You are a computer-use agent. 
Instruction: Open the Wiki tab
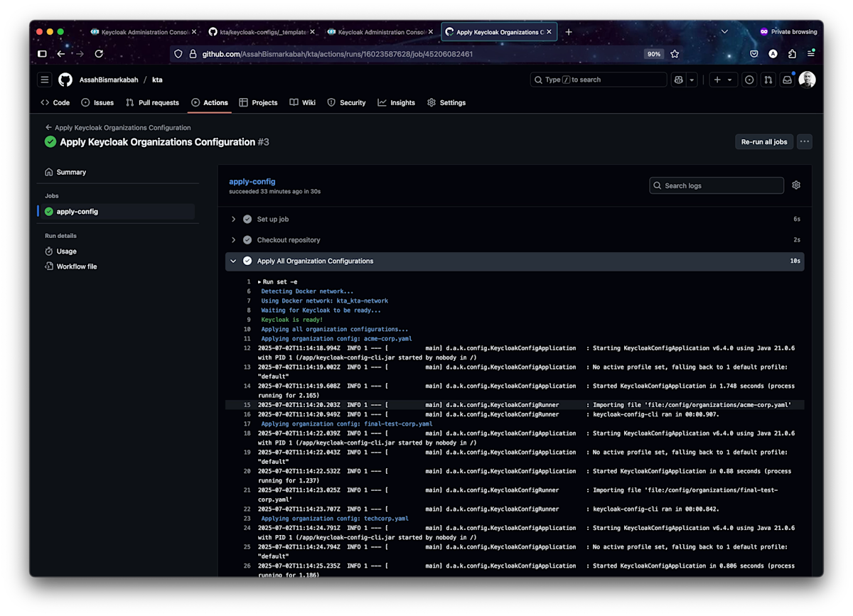click(303, 102)
